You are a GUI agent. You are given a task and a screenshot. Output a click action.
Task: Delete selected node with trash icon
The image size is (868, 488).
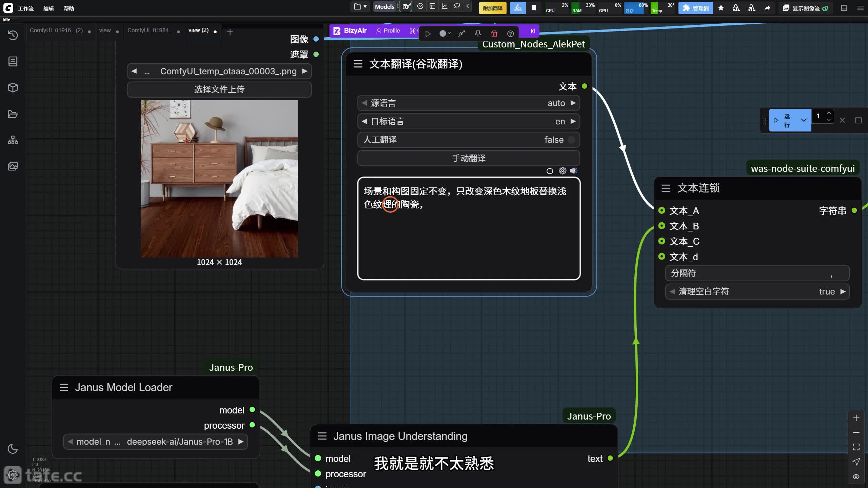pos(494,34)
